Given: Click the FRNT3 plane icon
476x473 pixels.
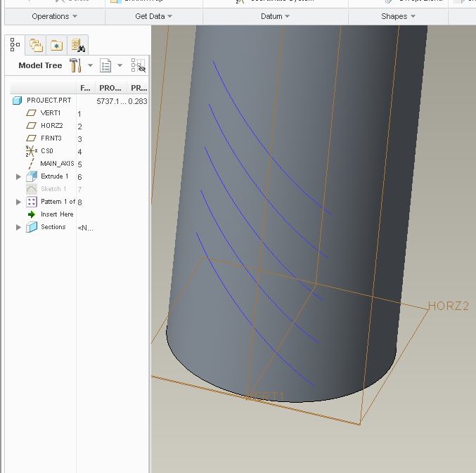Looking at the screenshot, I should click(31, 138).
